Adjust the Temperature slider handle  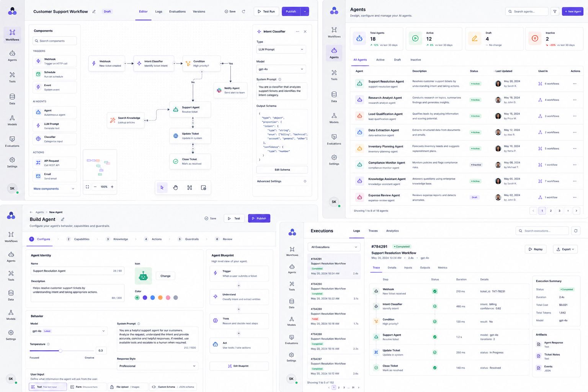click(x=60, y=351)
